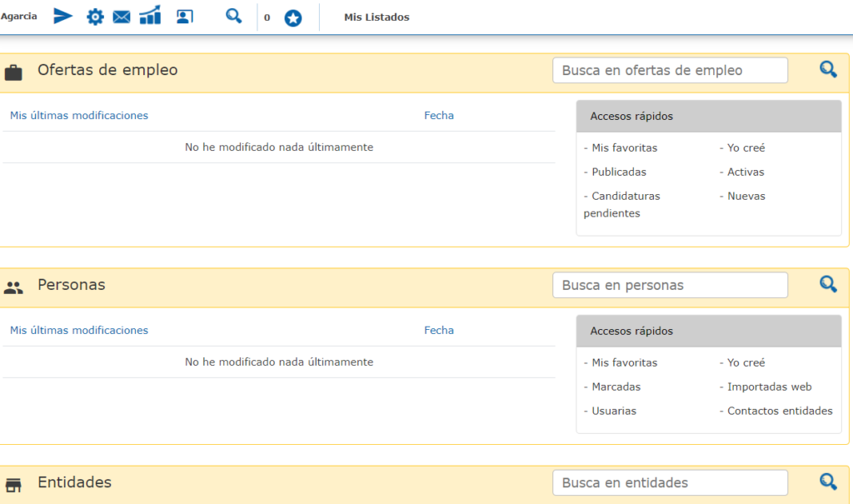Open Yo creé in Ofertas de empleo shortcuts
853x504 pixels.
click(746, 148)
